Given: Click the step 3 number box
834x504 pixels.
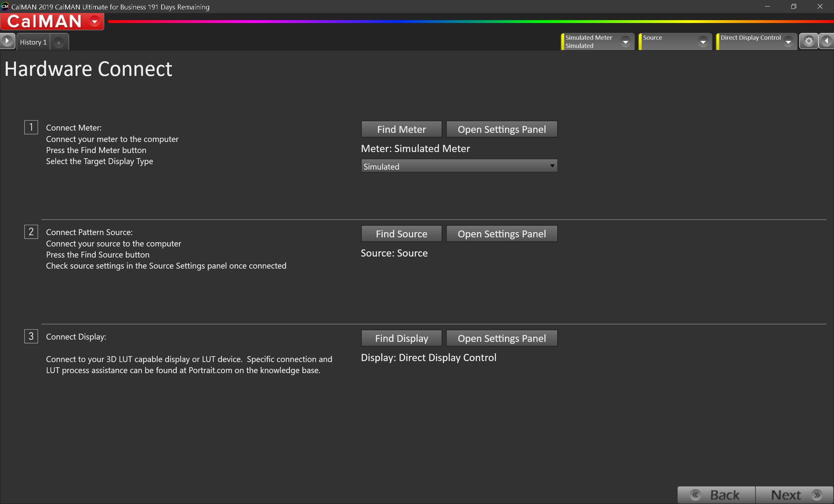Looking at the screenshot, I should click(31, 336).
